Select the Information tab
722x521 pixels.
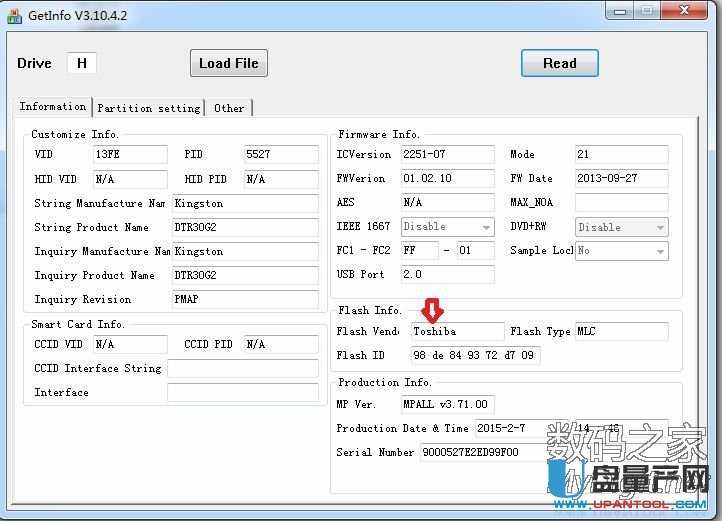point(53,107)
